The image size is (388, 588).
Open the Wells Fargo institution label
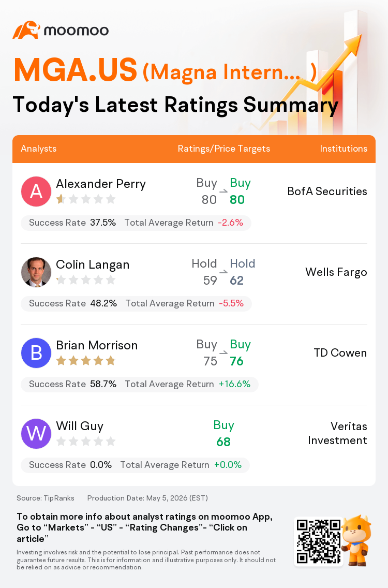(336, 272)
